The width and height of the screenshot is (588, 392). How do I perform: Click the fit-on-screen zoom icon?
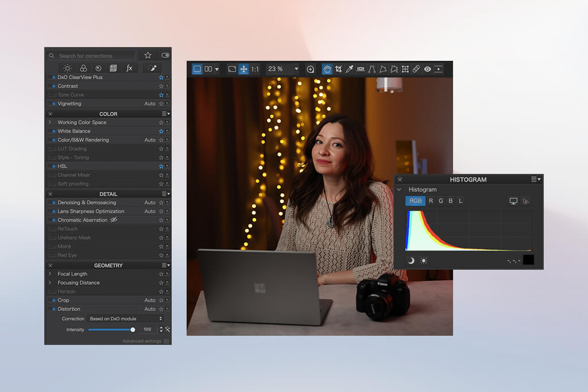(x=232, y=69)
